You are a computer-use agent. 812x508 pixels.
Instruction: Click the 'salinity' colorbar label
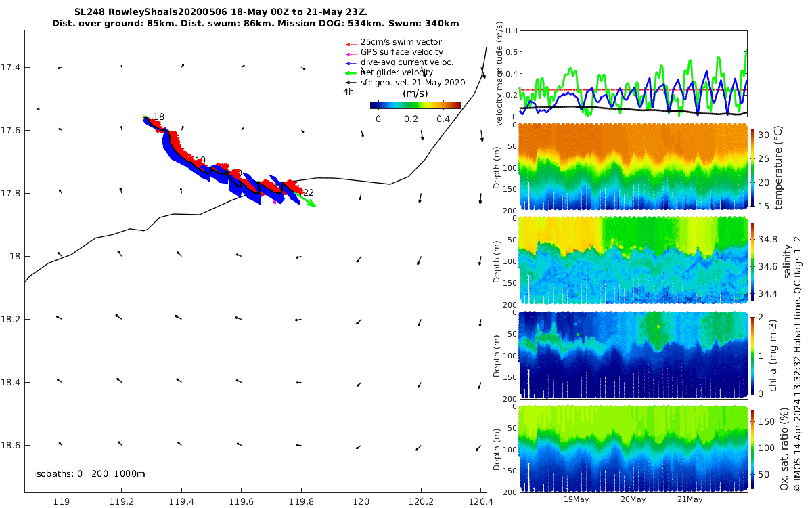coord(787,263)
